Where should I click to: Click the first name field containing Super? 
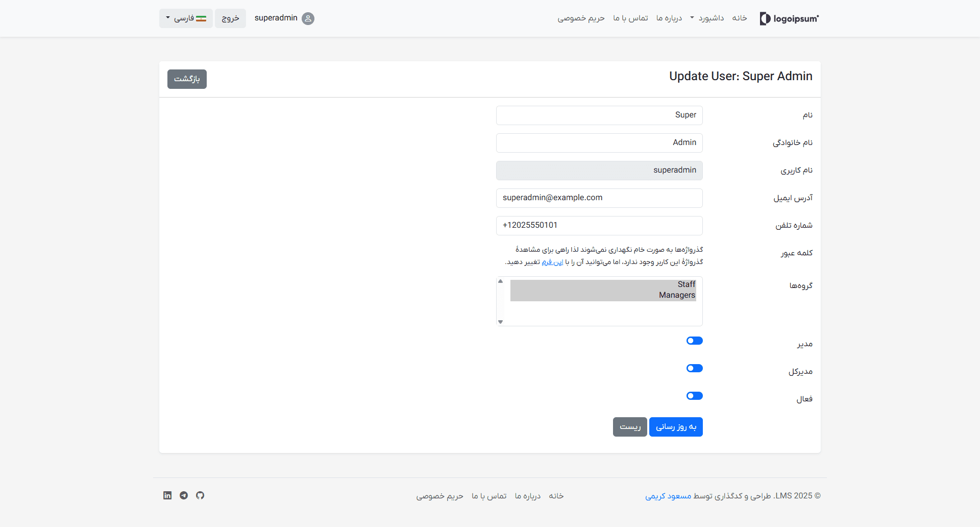(x=599, y=115)
